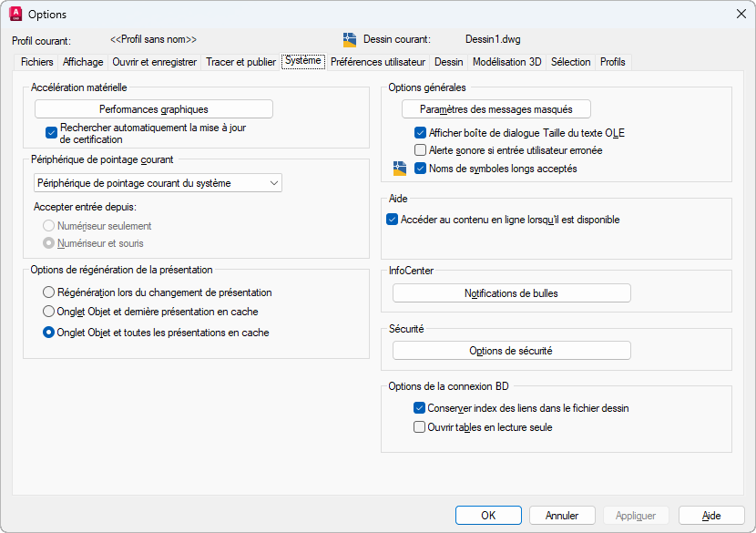Close the Options dialog window
The width and height of the screenshot is (756, 533).
[741, 15]
